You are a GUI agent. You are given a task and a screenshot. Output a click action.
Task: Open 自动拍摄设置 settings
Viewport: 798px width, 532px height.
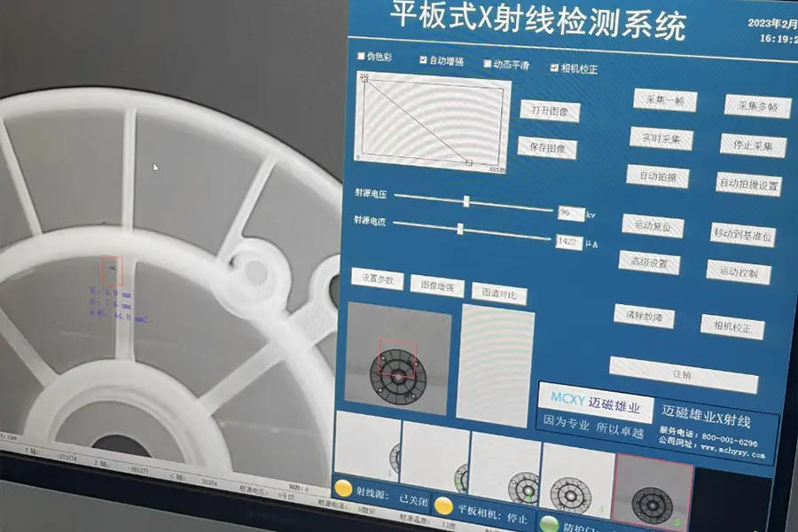pyautogui.click(x=748, y=184)
